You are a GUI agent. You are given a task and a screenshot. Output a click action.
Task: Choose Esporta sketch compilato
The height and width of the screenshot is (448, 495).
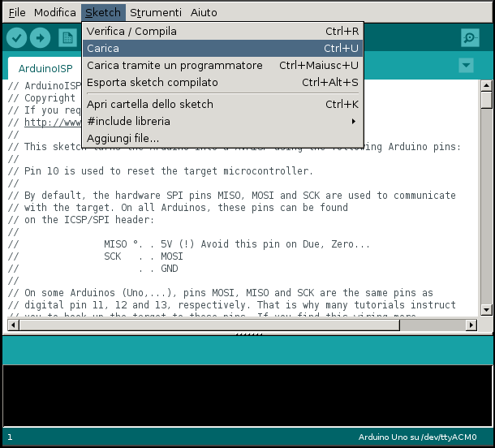(223, 83)
